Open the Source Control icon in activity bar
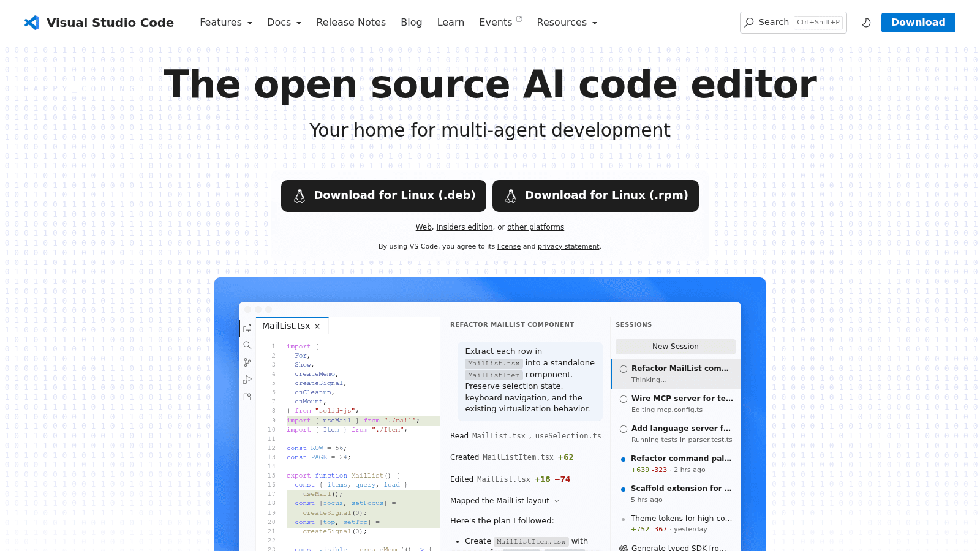This screenshot has width=980, height=551. click(247, 362)
